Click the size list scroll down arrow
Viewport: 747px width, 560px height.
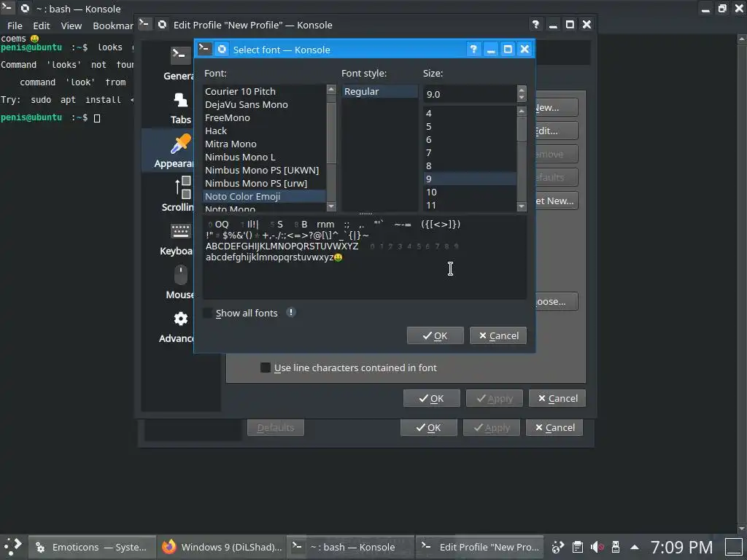click(x=522, y=206)
